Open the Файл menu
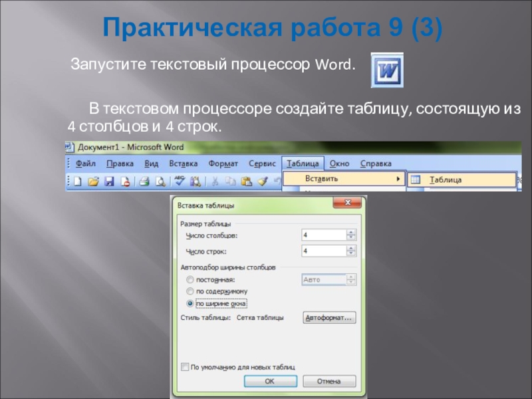Screen dimensions: 532x399 click(86, 164)
